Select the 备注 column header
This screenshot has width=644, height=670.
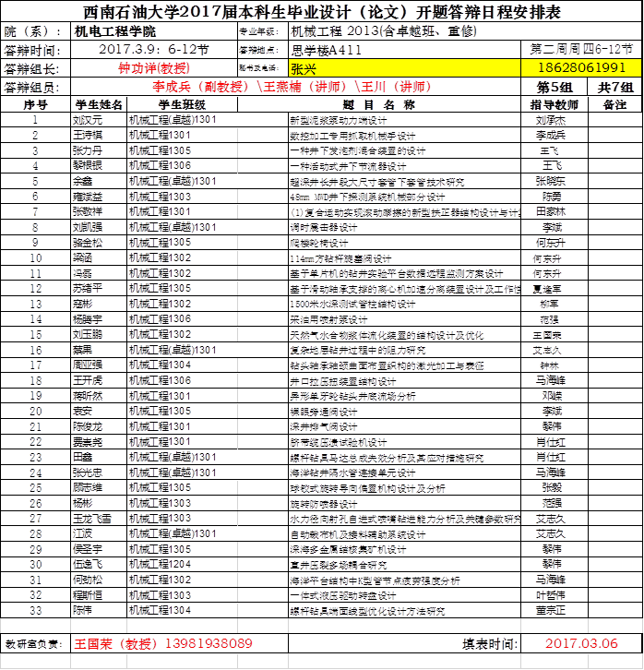tap(614, 104)
